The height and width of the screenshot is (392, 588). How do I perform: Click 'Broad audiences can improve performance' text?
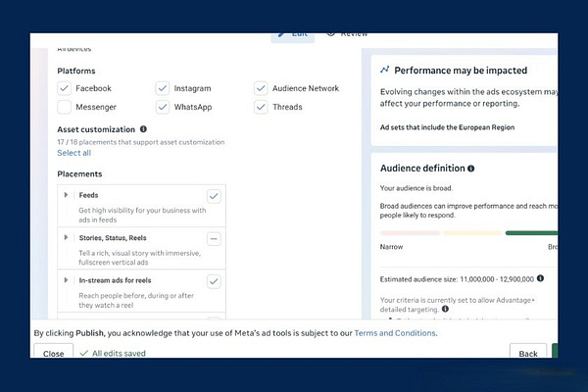coord(468,211)
